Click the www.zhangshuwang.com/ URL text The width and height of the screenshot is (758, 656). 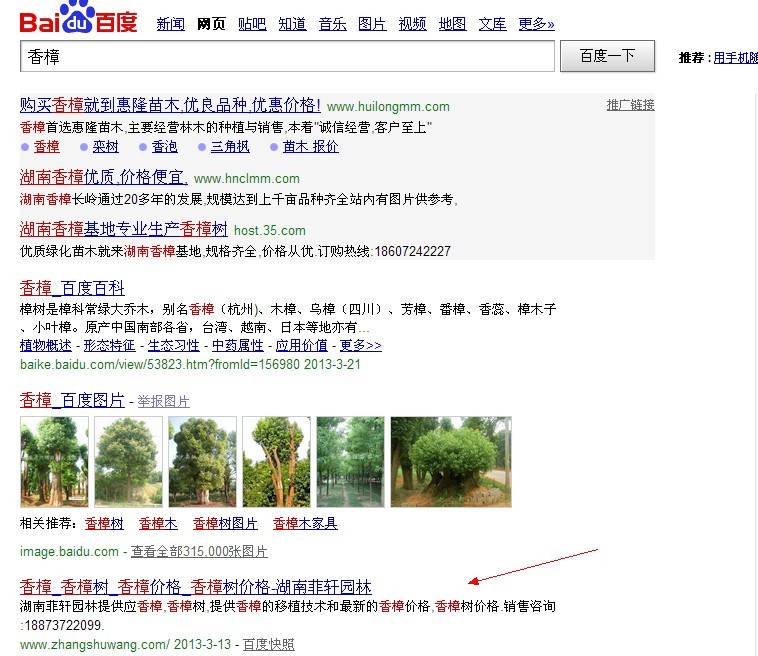tap(95, 644)
